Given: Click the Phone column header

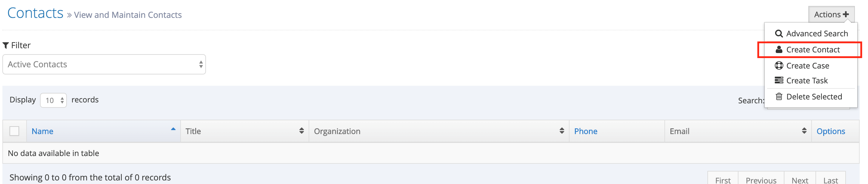Looking at the screenshot, I should point(585,131).
